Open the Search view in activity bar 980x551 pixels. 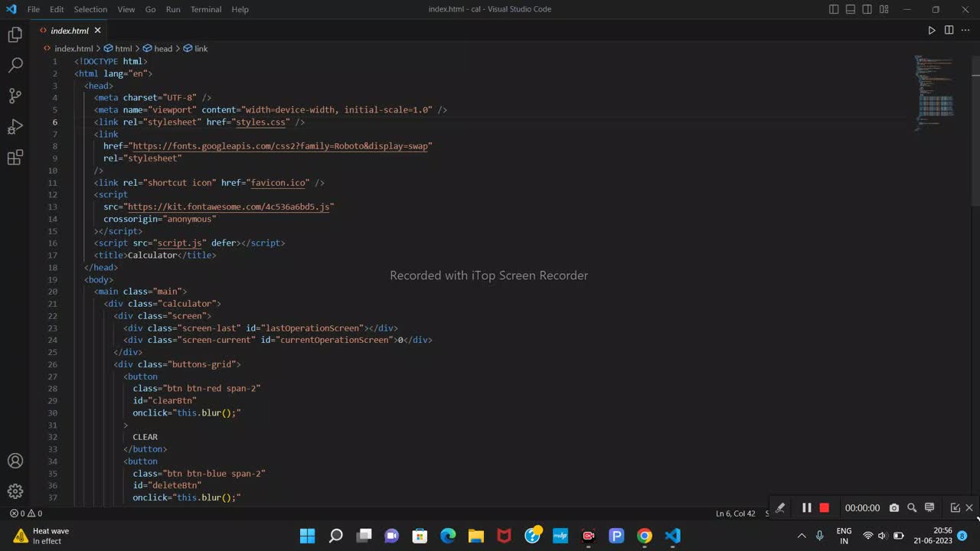tap(15, 65)
